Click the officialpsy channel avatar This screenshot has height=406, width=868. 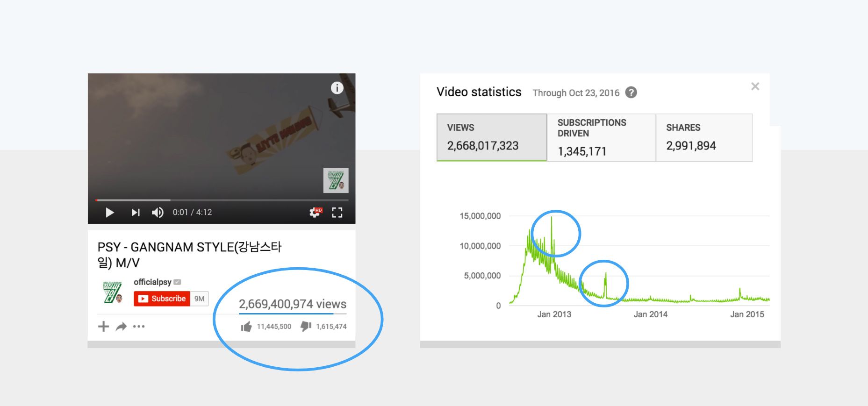point(113,292)
